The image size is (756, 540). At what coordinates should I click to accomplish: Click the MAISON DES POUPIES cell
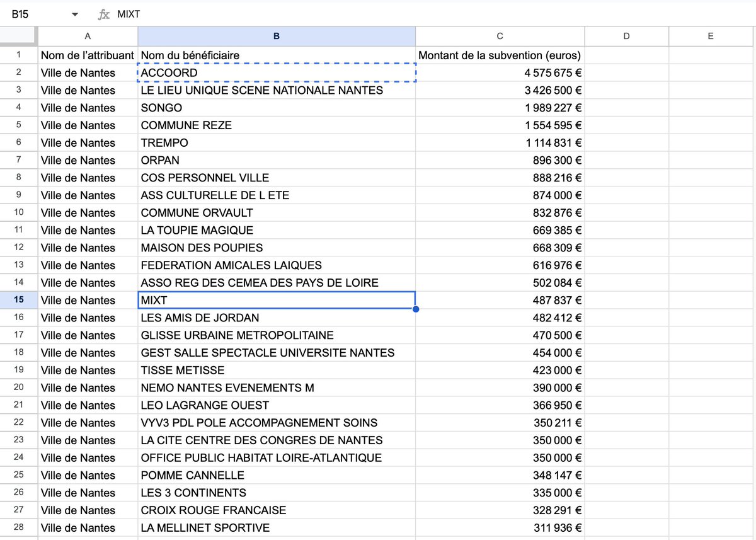click(x=277, y=248)
